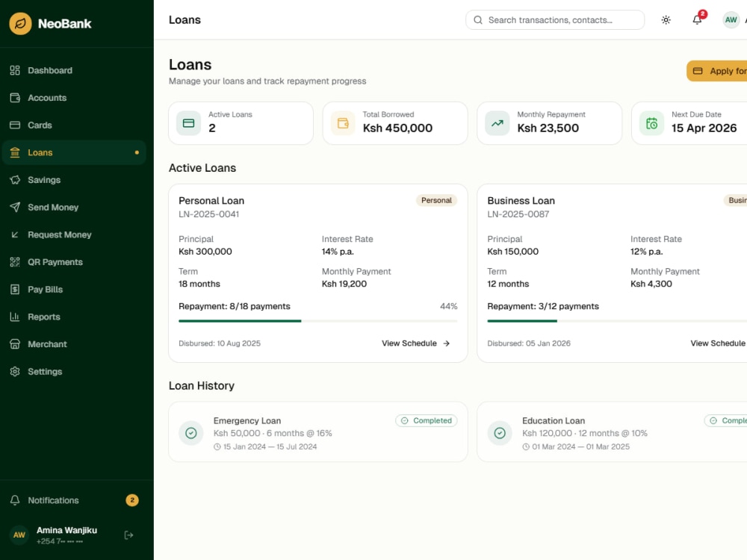Click the Ksh 19,200 monthly payment value

(x=344, y=284)
